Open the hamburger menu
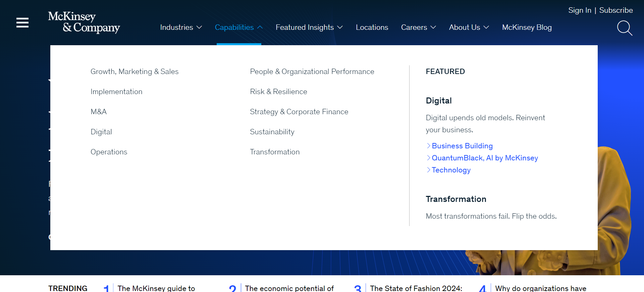 point(22,23)
